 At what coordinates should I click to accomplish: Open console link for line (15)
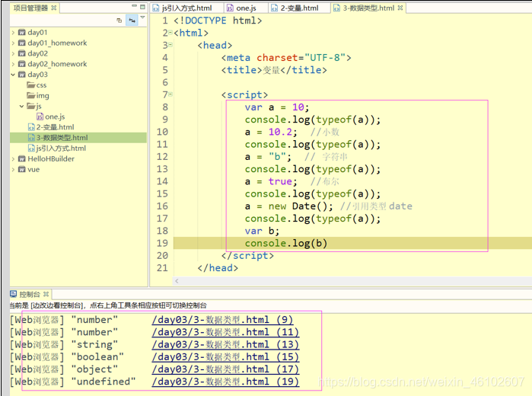pos(225,357)
